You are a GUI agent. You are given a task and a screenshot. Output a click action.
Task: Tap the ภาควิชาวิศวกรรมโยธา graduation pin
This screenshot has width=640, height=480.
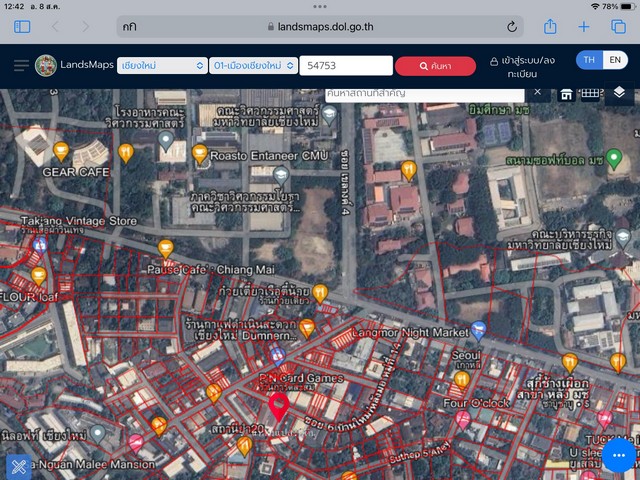point(281,176)
